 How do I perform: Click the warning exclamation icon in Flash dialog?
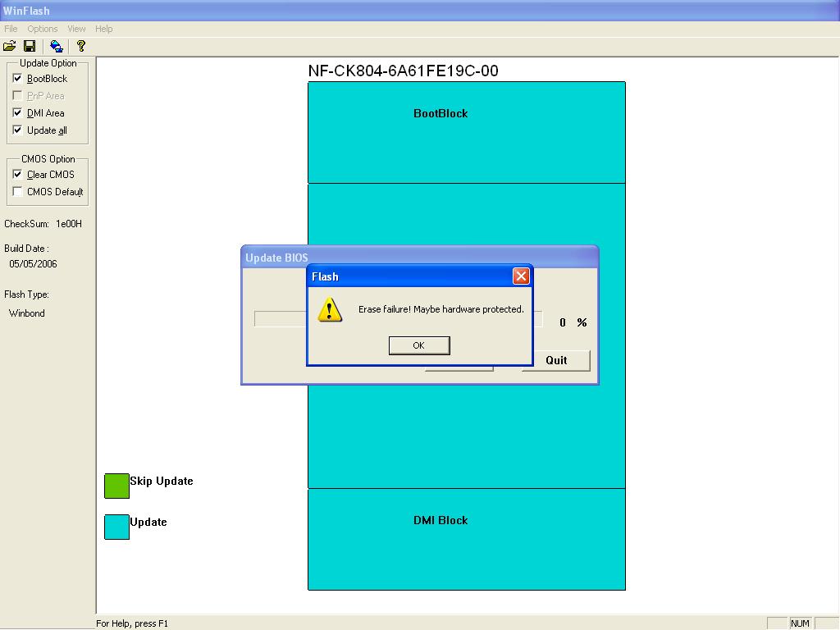click(x=330, y=309)
